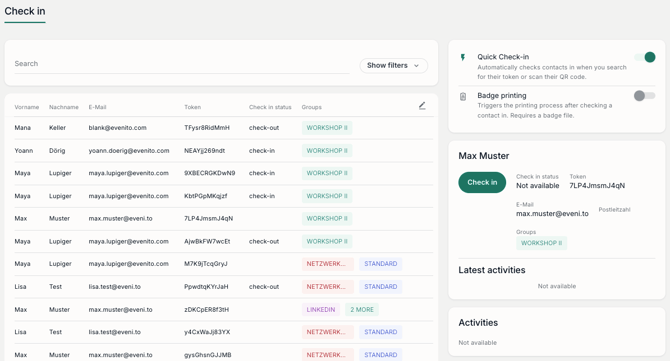Enable the Badge printing switch
Viewport: 670px width, 361px height.
click(x=644, y=96)
